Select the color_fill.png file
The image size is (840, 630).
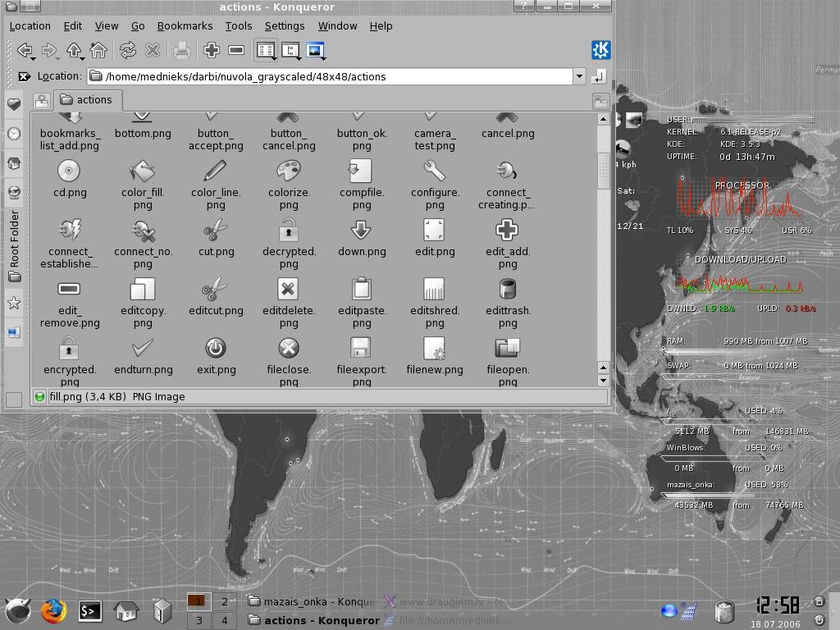coord(143,185)
